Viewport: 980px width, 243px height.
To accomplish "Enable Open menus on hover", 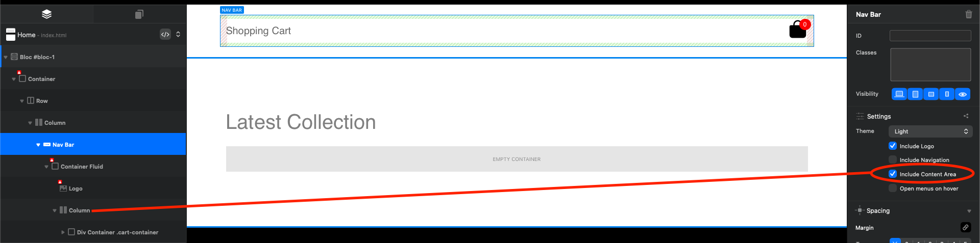I will tap(893, 188).
